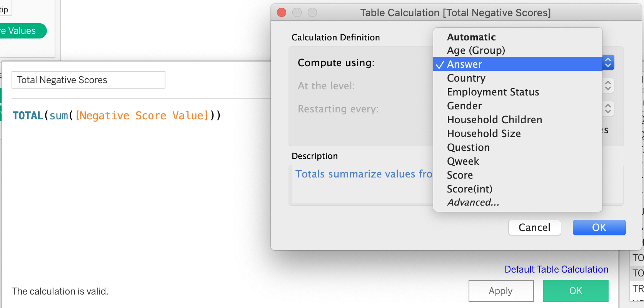Select Household Size option
Screen dimensions: 644x308
[x=484, y=134]
